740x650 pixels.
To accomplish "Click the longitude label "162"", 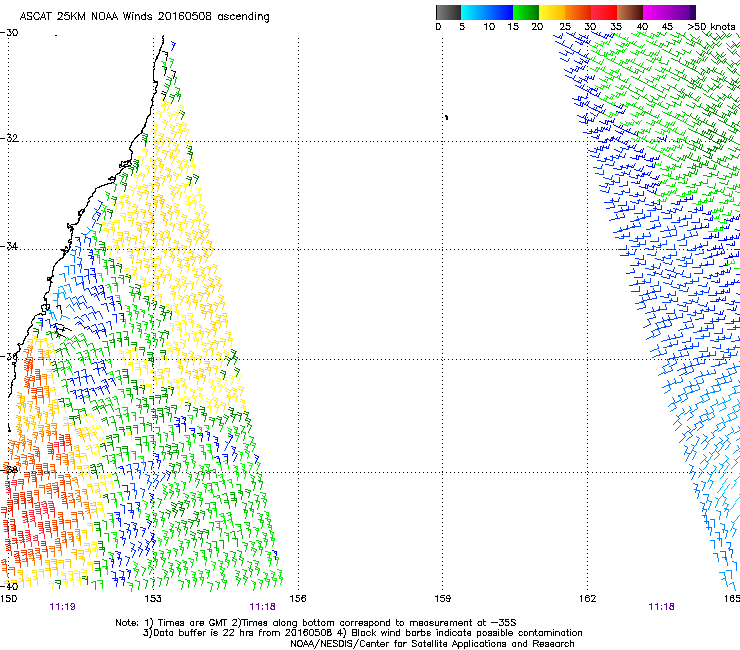I will (587, 599).
